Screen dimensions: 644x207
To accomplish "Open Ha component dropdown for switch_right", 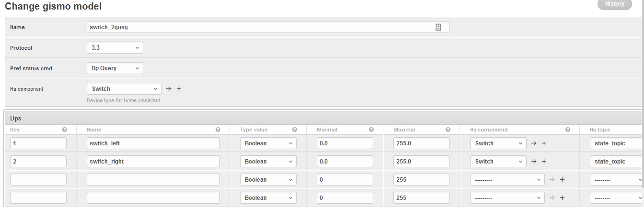I will point(498,162).
